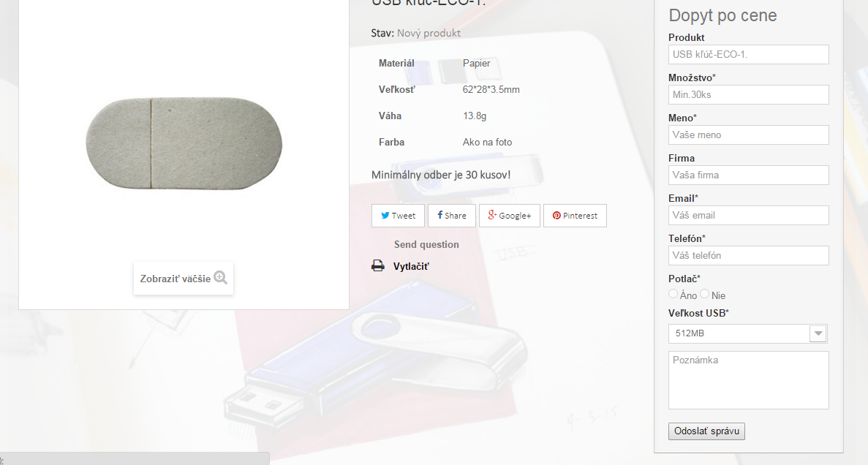Click the Facebook icon on Share button

point(439,215)
